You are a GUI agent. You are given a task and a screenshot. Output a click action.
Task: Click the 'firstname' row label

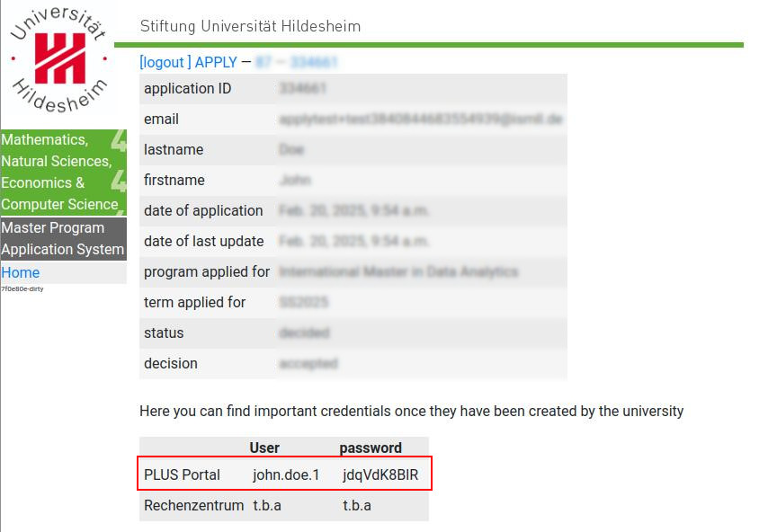click(174, 180)
